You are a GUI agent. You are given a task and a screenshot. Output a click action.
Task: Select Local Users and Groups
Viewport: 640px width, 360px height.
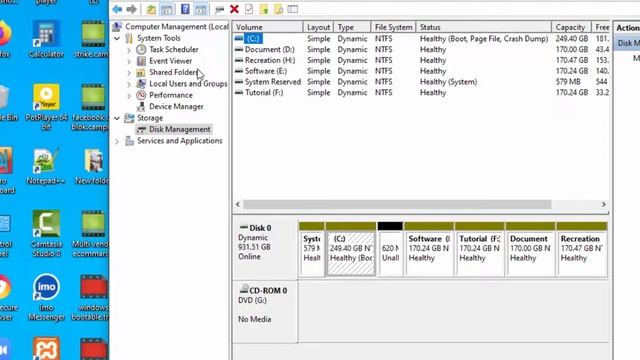[x=188, y=84]
